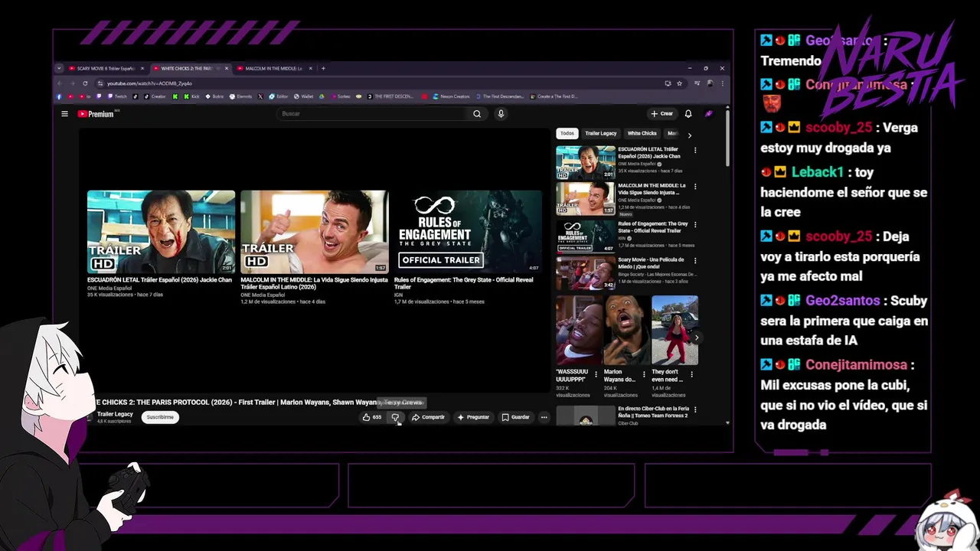
Task: Open the Nexon Creators bookmark
Action: [x=451, y=96]
